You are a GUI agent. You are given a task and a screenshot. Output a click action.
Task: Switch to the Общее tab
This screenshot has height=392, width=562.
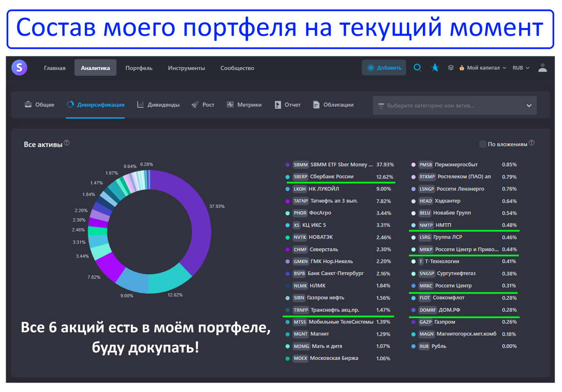[x=39, y=105]
